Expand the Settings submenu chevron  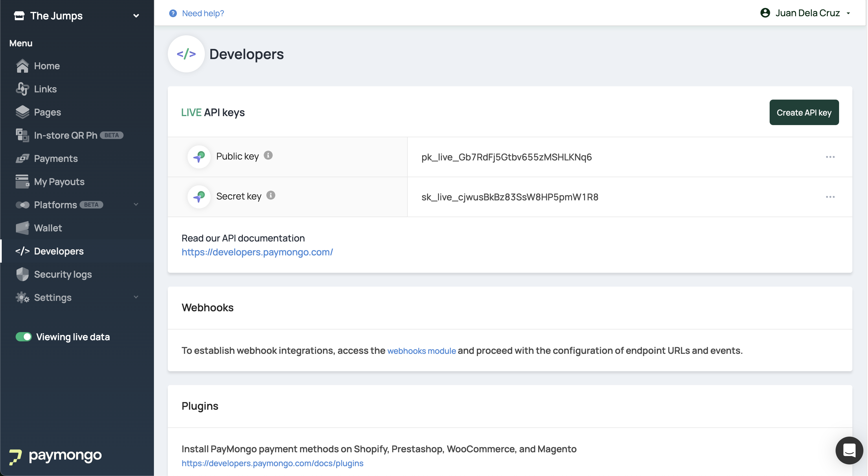136,297
